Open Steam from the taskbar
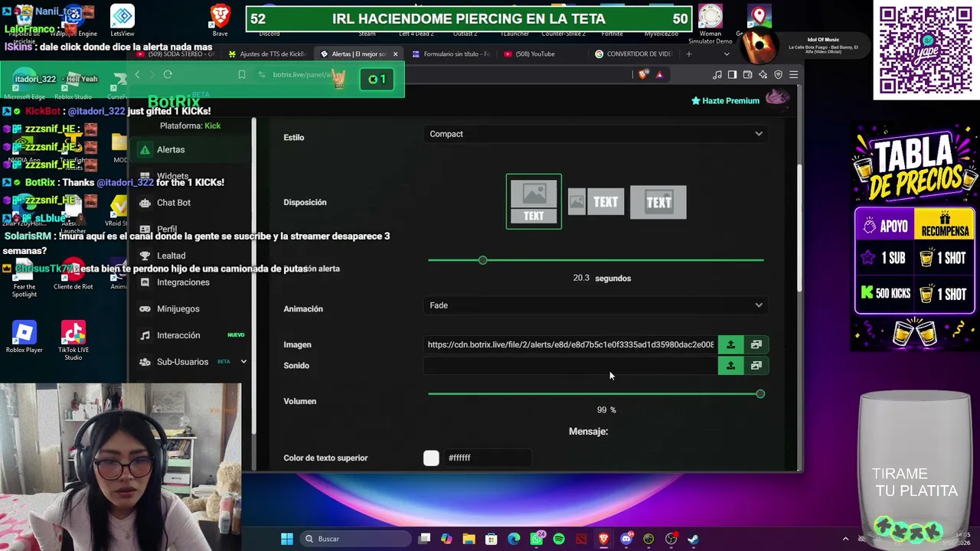 (x=694, y=539)
